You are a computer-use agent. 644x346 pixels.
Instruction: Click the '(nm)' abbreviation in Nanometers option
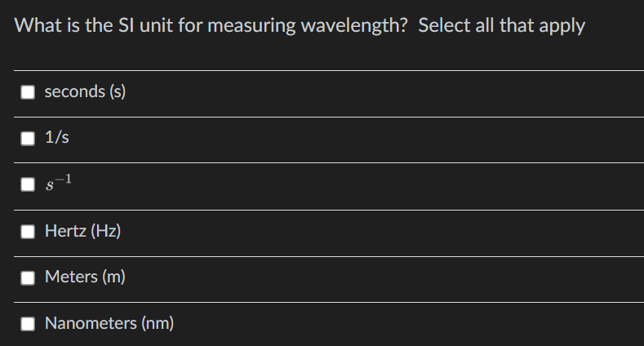click(x=158, y=324)
